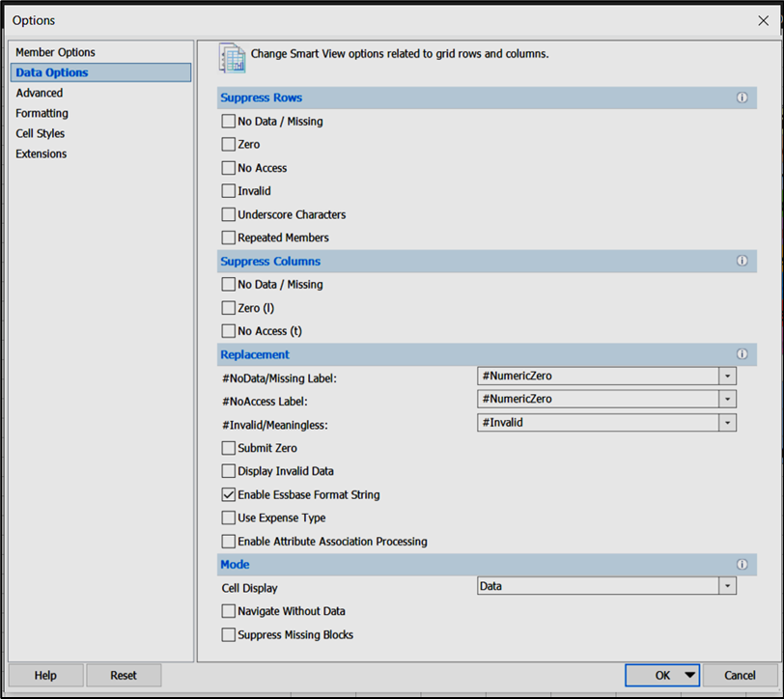This screenshot has width=784, height=699.
Task: Click the Reset button
Action: pyautogui.click(x=124, y=676)
